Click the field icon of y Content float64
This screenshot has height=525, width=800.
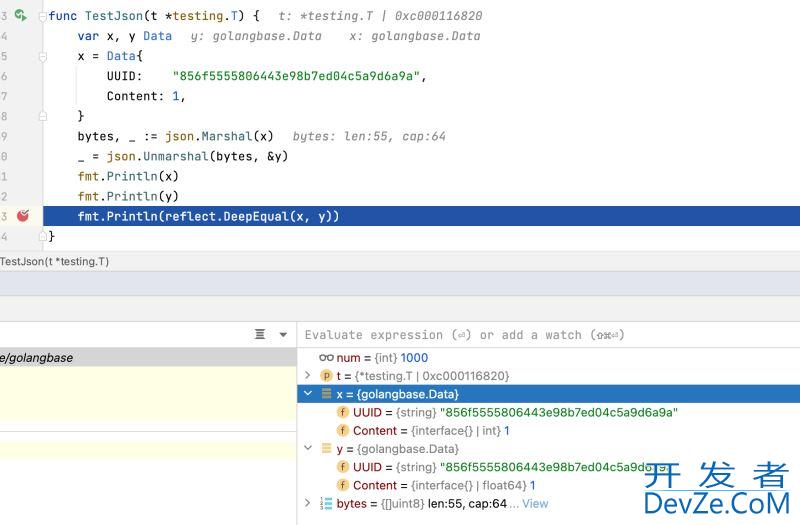(x=343, y=485)
